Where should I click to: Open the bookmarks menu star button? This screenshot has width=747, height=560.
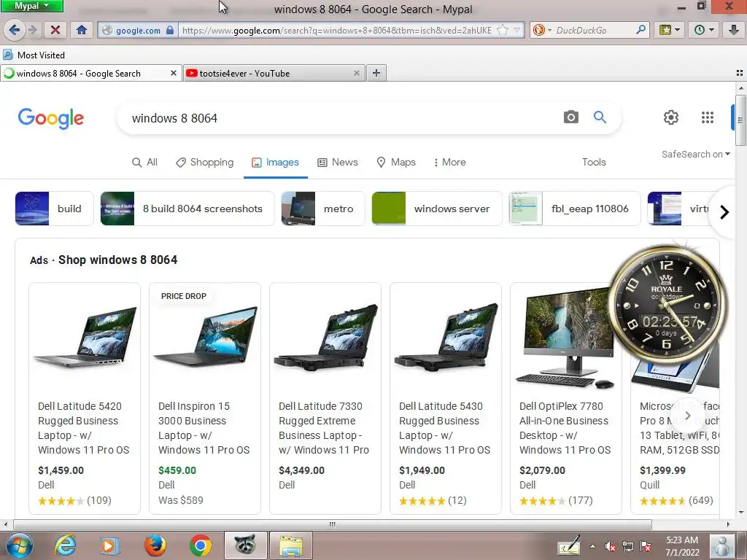tap(669, 30)
